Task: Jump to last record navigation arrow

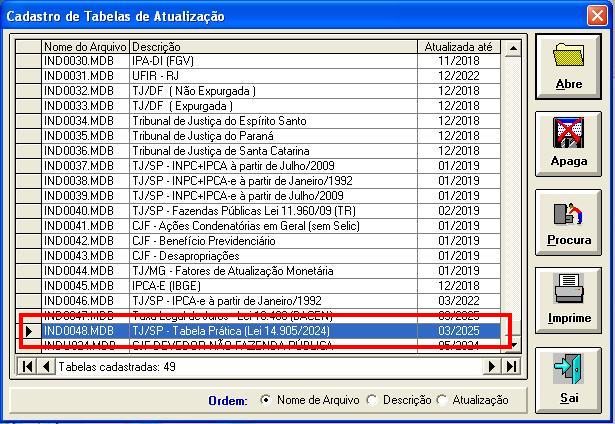Action: click(511, 367)
